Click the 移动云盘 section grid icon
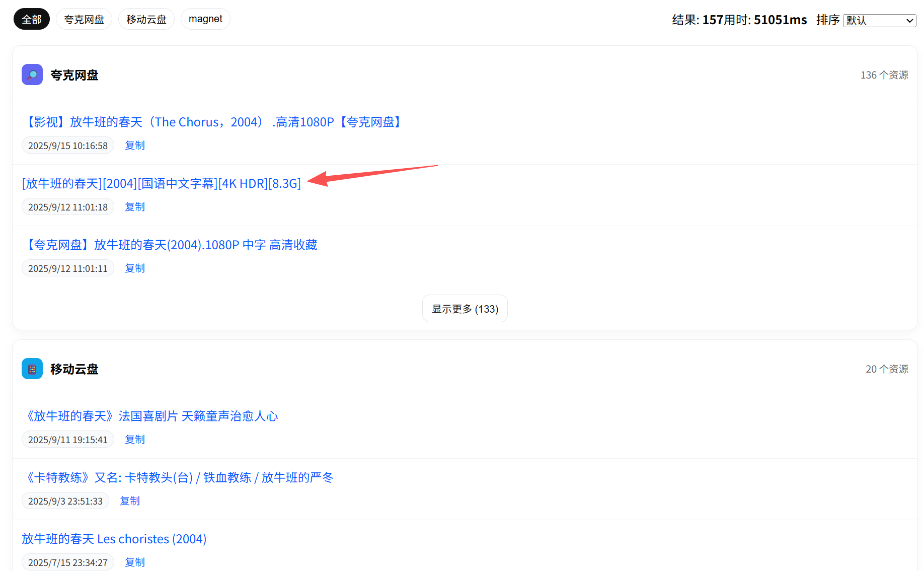 pos(32,369)
